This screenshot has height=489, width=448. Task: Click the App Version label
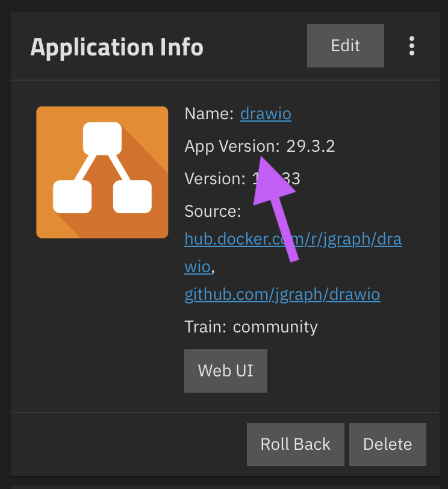[x=231, y=146]
